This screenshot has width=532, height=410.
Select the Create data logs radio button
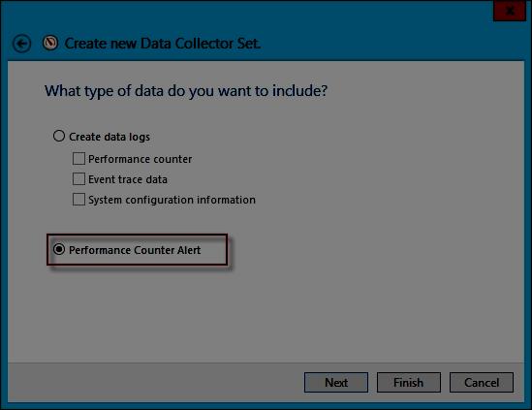click(59, 136)
